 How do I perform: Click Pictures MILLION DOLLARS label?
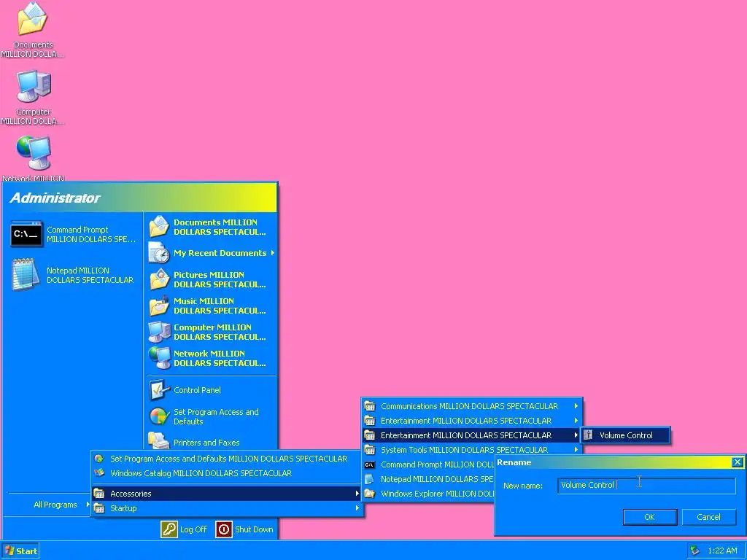pos(220,279)
